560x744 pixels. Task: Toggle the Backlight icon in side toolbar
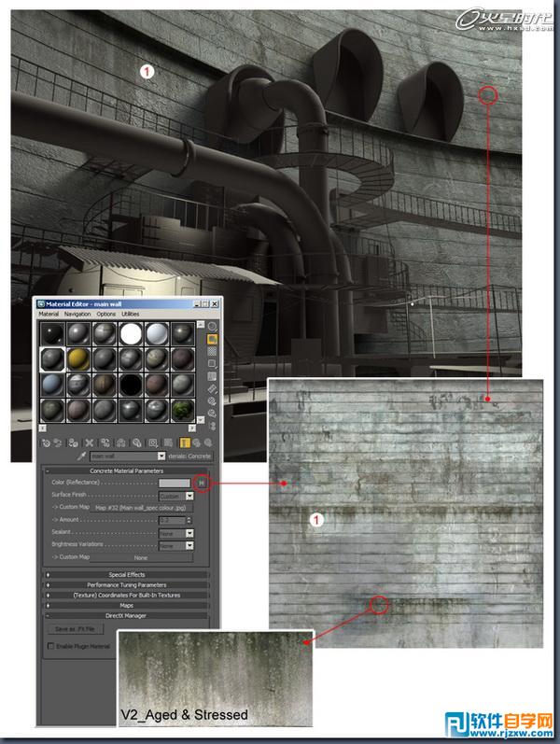click(212, 341)
